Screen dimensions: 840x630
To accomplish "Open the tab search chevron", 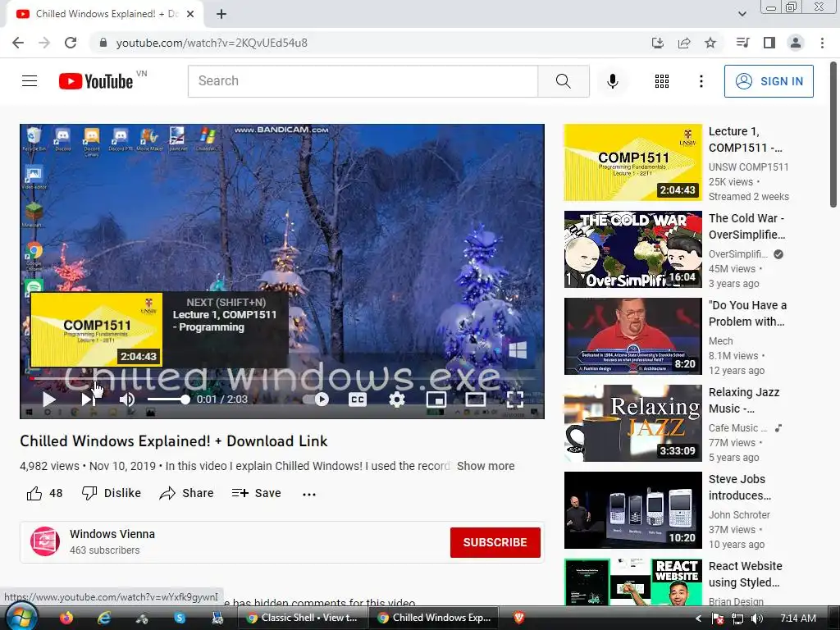I will (742, 14).
